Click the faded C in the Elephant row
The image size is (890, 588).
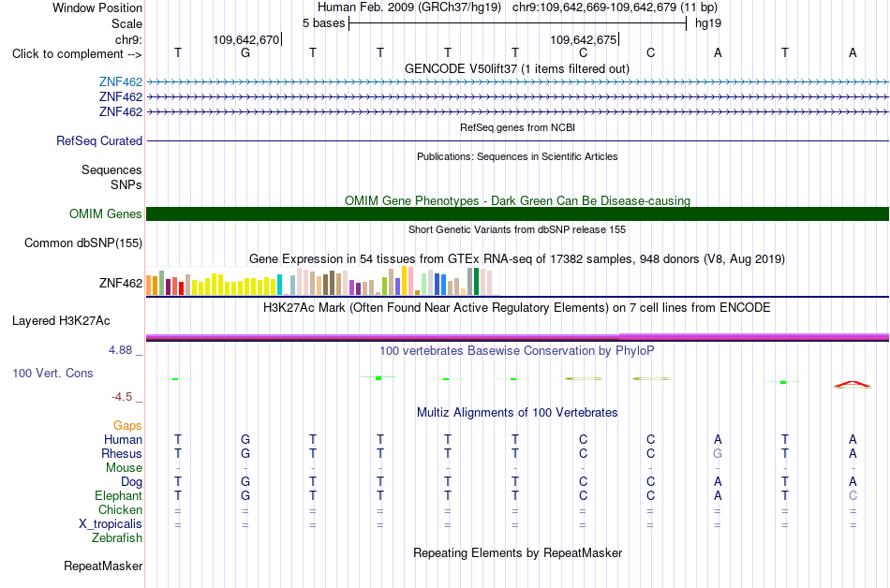pyautogui.click(x=853, y=495)
